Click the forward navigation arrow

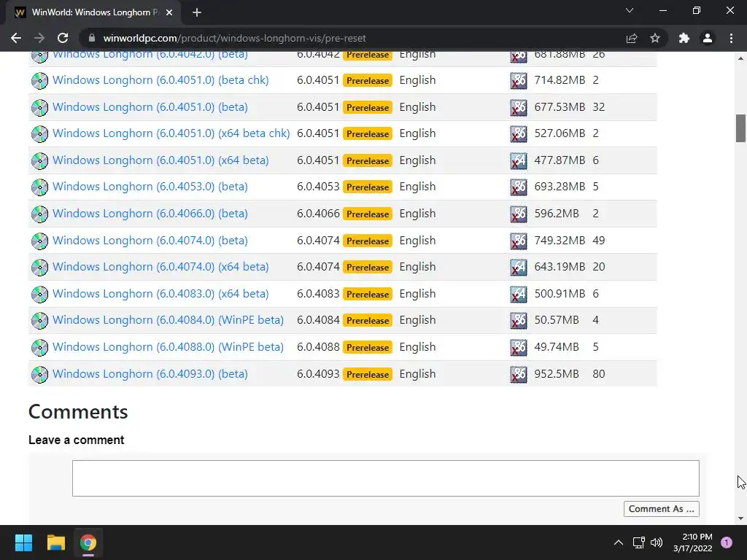pos(39,38)
